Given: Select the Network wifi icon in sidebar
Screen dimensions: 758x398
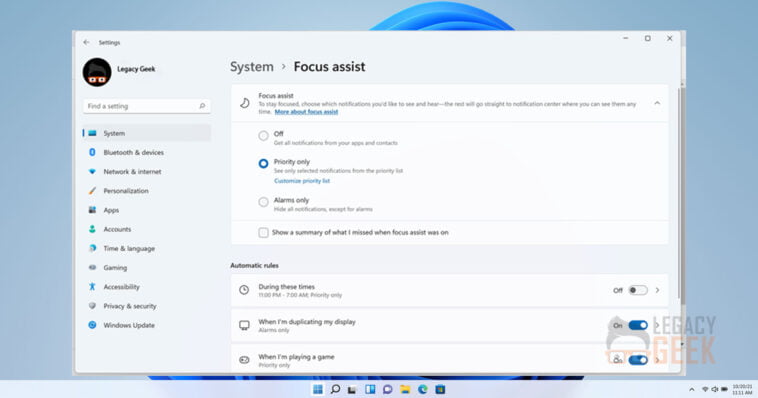Looking at the screenshot, I should pyautogui.click(x=92, y=171).
